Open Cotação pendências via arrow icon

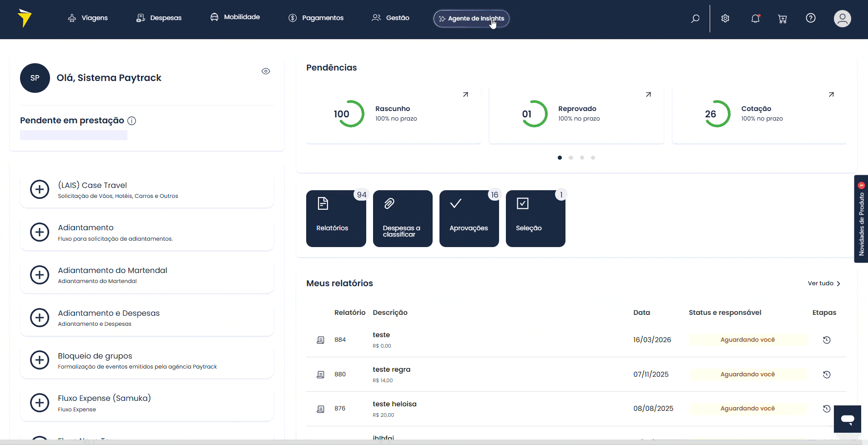click(831, 95)
